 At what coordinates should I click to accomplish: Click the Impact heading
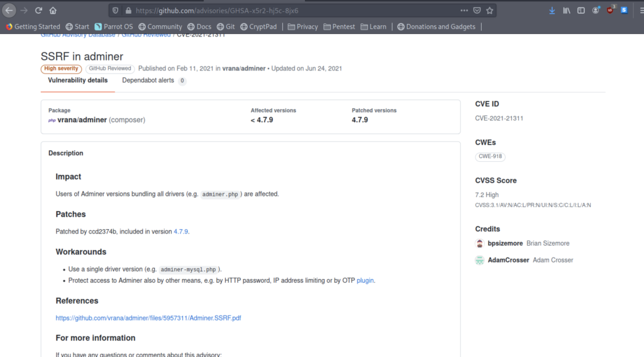pyautogui.click(x=68, y=177)
